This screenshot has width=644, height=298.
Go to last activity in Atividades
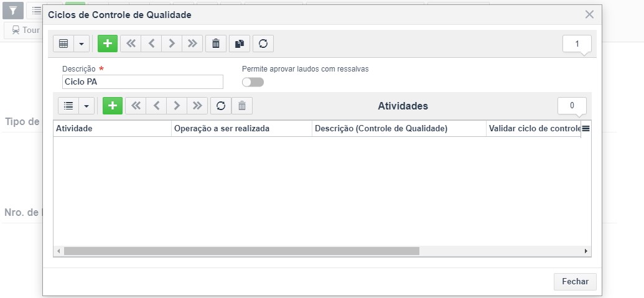click(x=197, y=106)
